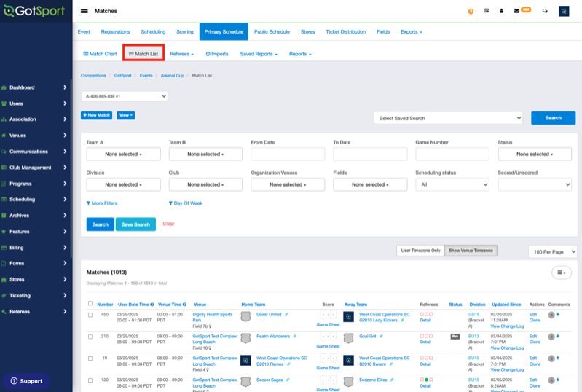Click the orange help question mark icon

[x=471, y=12]
